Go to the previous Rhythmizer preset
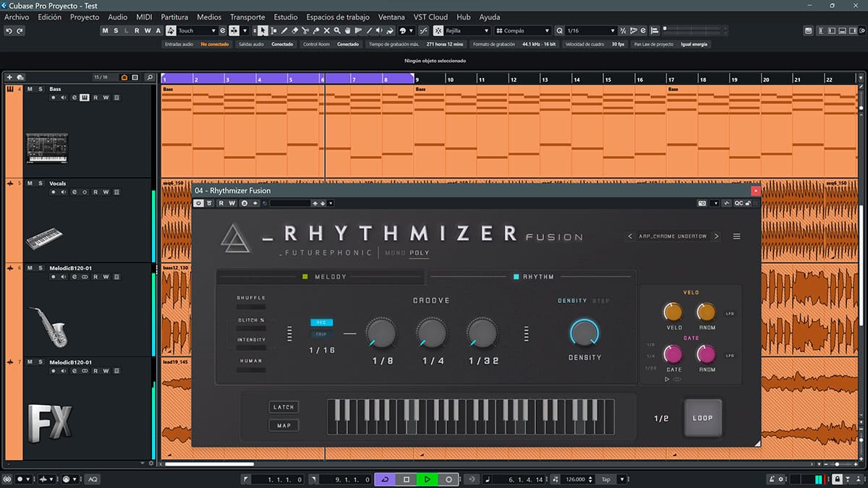This screenshot has width=868, height=488. pyautogui.click(x=630, y=236)
